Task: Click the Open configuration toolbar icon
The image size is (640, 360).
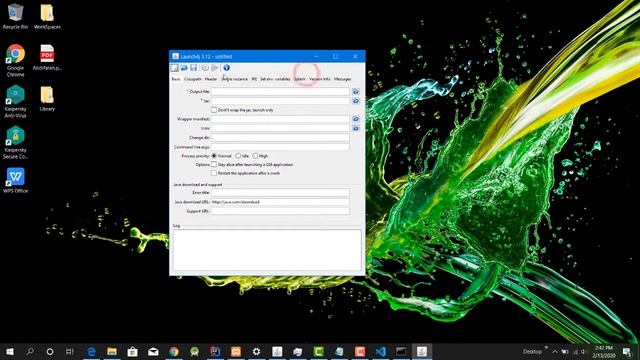Action: click(x=184, y=68)
